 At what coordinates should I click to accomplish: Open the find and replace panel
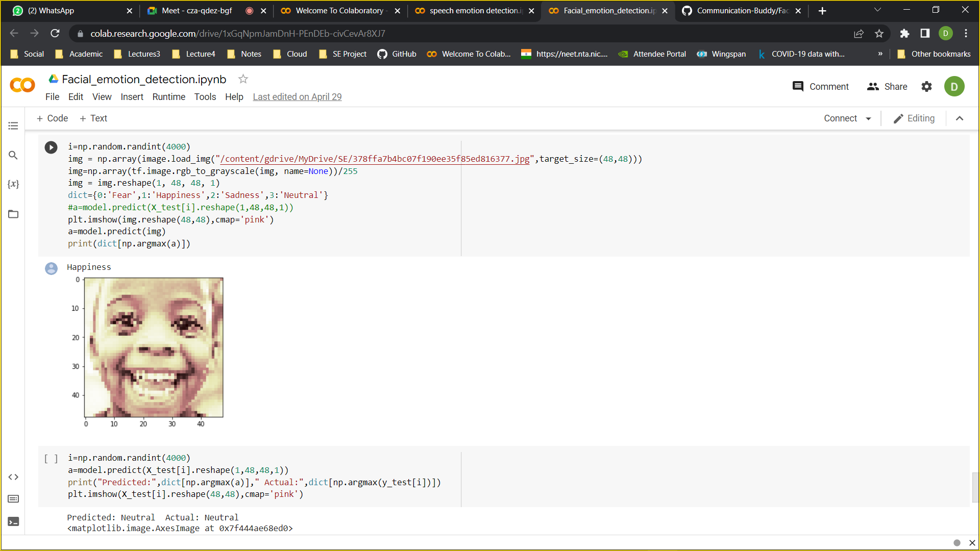click(13, 155)
